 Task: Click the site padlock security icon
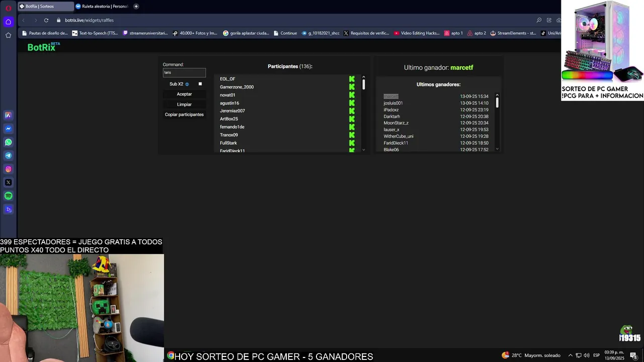pyautogui.click(x=59, y=20)
